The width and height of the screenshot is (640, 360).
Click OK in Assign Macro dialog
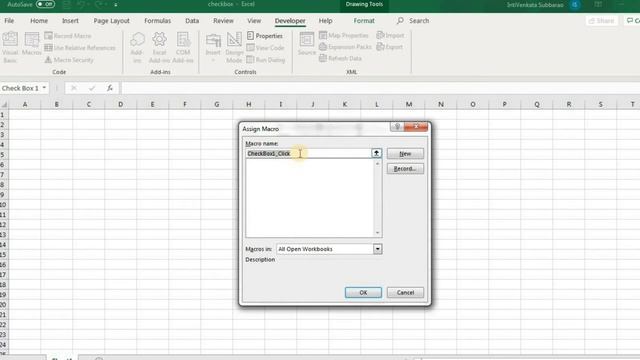click(363, 293)
